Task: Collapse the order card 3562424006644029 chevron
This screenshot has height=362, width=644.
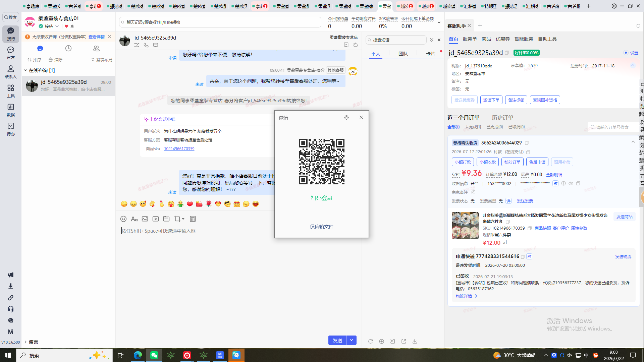Action: (x=633, y=142)
